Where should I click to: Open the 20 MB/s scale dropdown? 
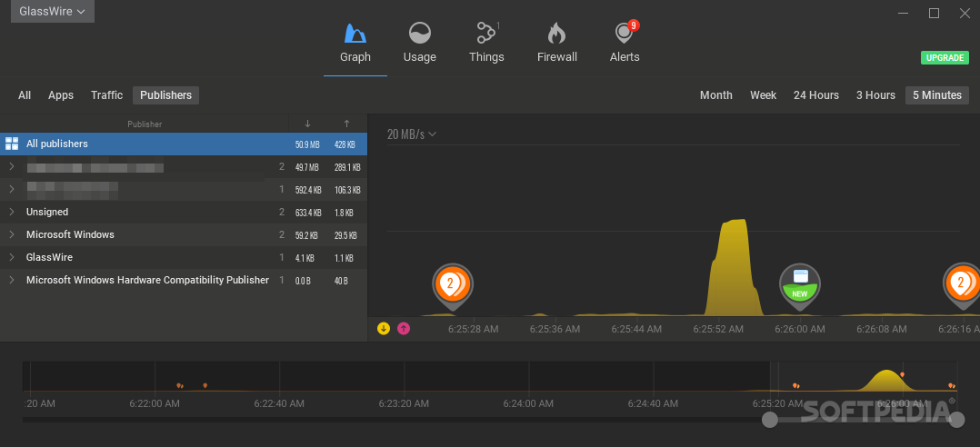411,134
